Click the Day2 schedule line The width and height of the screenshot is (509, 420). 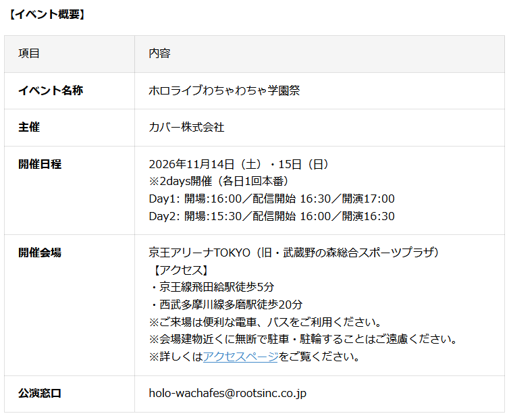(x=271, y=216)
